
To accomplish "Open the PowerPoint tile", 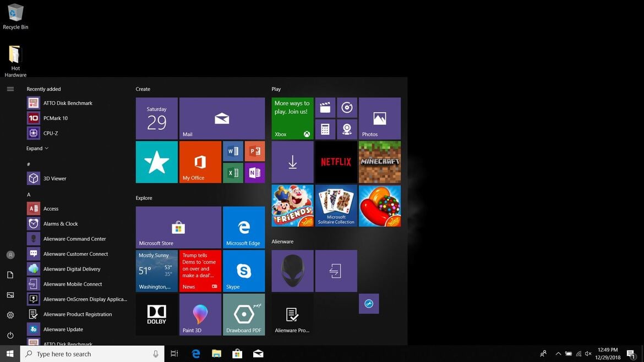I will point(255,151).
